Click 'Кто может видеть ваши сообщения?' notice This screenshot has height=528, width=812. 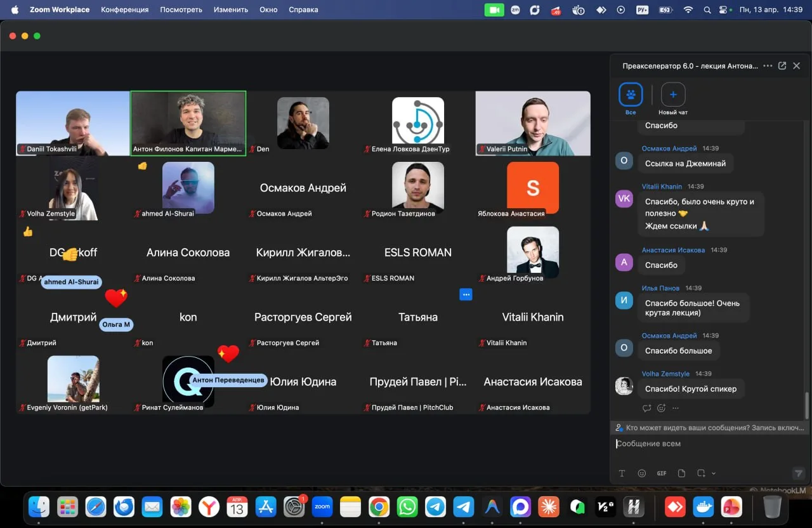pos(709,428)
